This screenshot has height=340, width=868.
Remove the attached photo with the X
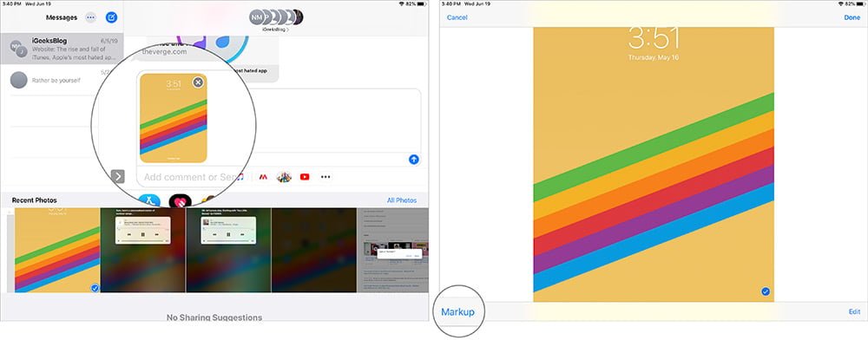click(x=198, y=82)
